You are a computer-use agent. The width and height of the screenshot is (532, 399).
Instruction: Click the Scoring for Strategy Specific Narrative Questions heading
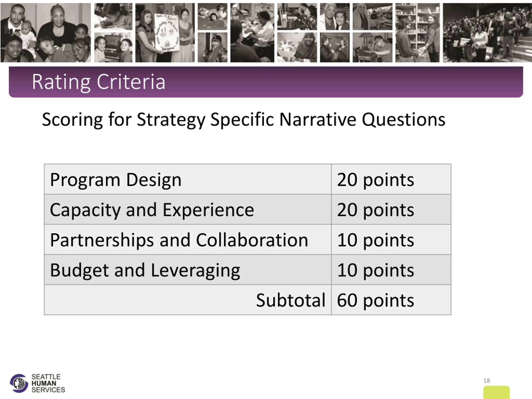243,119
